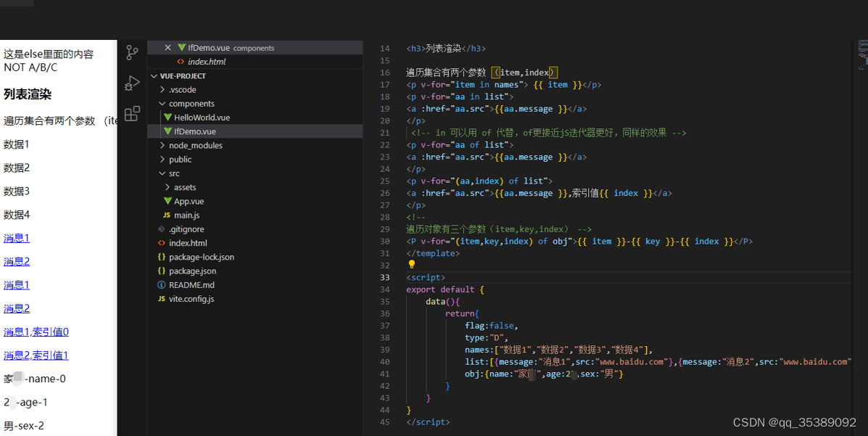Click the info icon beside README.md

coord(162,285)
